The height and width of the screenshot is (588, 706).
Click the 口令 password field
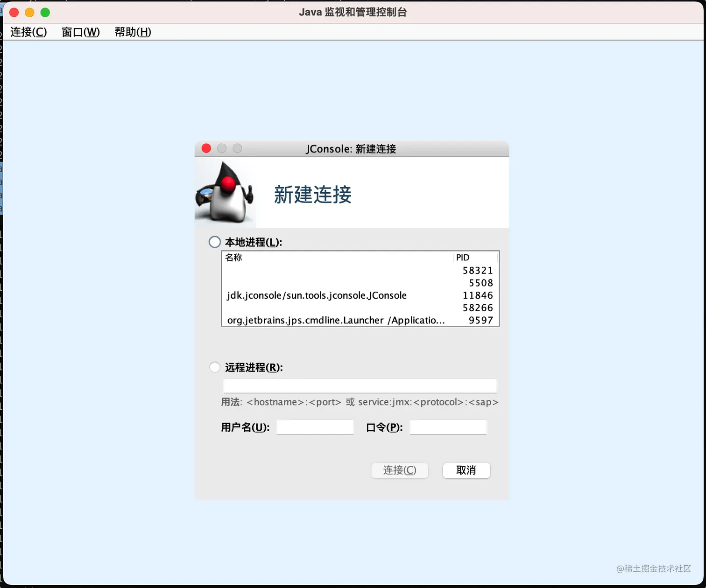[448, 427]
